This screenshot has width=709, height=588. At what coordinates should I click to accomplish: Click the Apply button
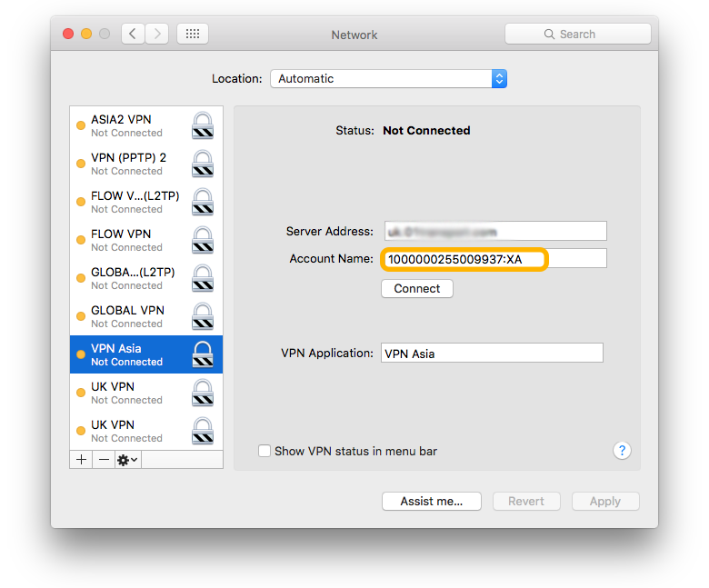[604, 501]
